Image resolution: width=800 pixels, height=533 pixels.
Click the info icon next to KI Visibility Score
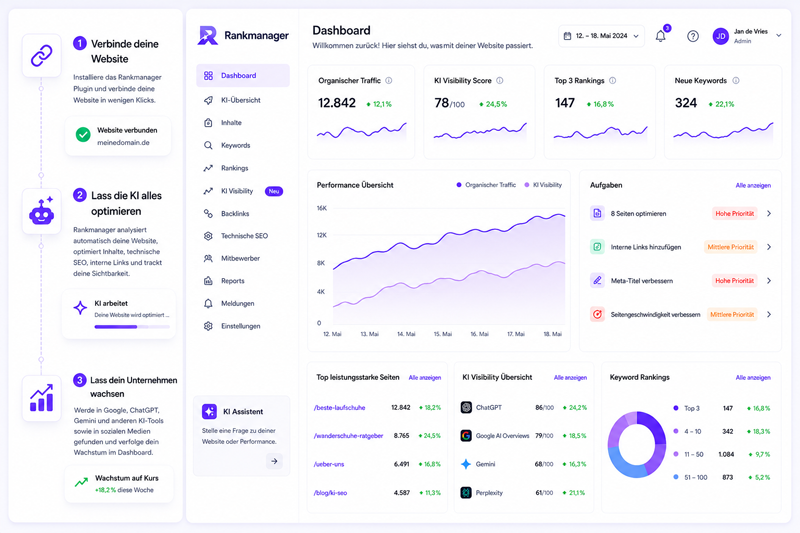pyautogui.click(x=500, y=81)
